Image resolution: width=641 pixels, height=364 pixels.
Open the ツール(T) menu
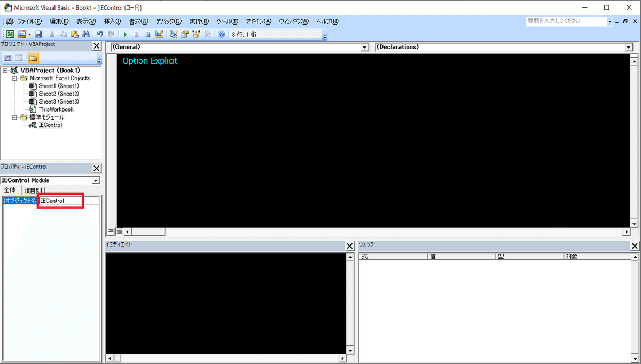pyautogui.click(x=228, y=21)
